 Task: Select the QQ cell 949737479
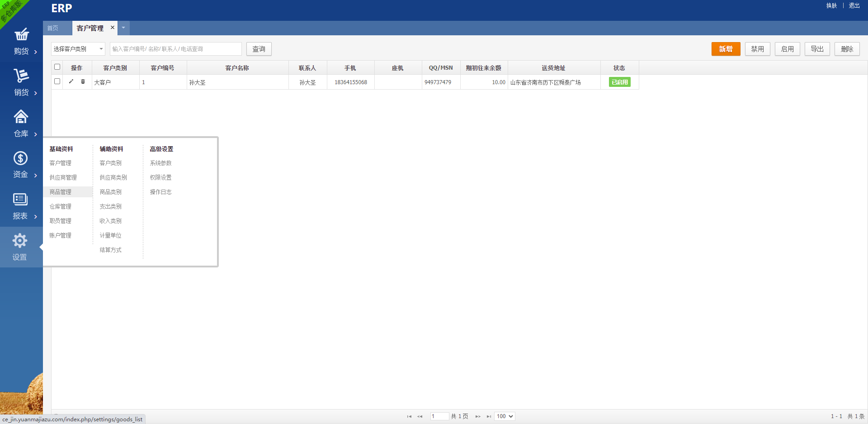(441, 82)
